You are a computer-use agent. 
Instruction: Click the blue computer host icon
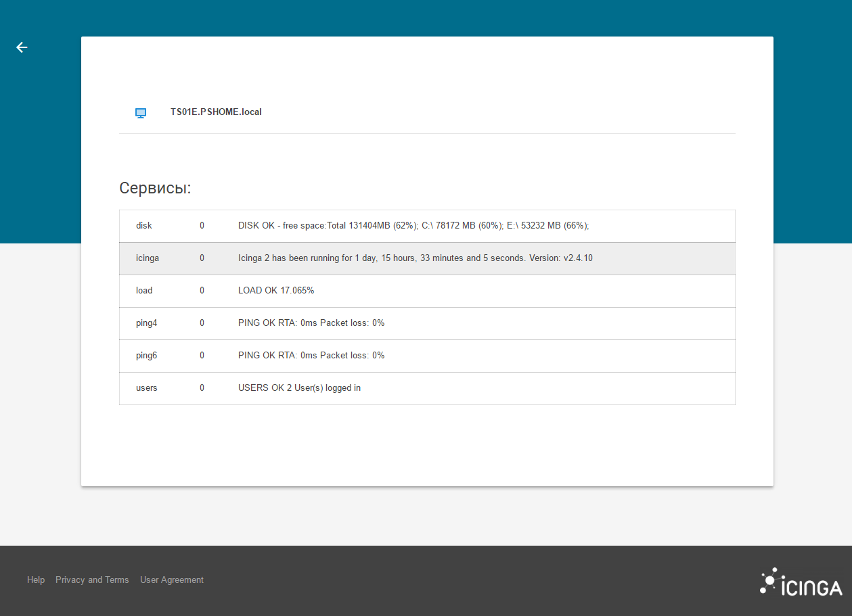coord(141,113)
